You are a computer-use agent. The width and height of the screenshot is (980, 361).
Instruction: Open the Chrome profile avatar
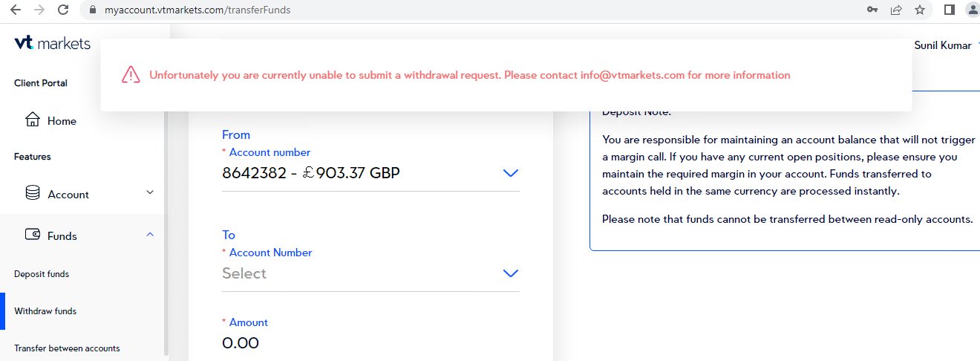(972, 10)
